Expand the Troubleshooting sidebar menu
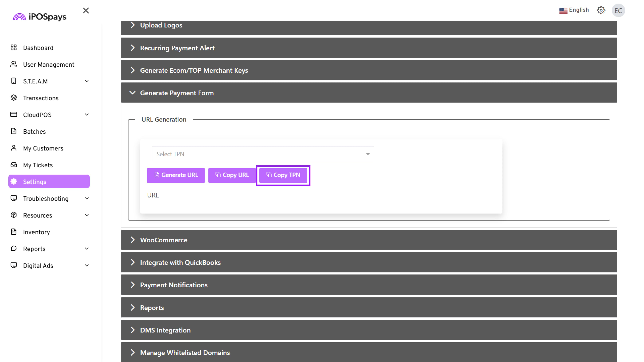This screenshot has width=644, height=362. 87,199
